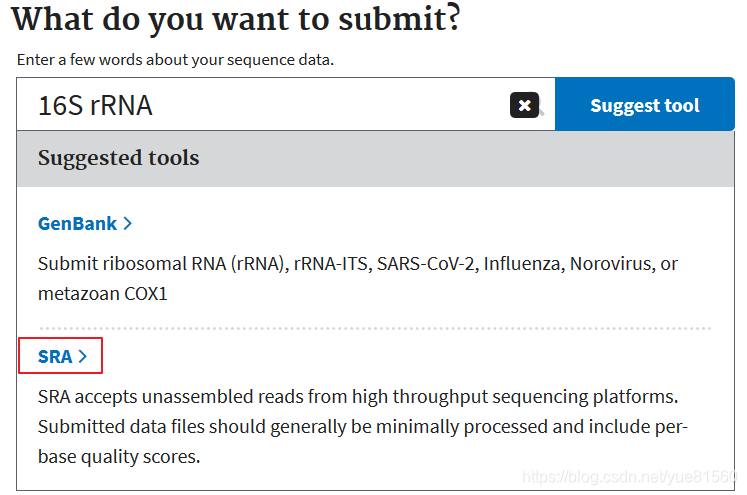Click the chevron arrow beside SRA

(82, 356)
